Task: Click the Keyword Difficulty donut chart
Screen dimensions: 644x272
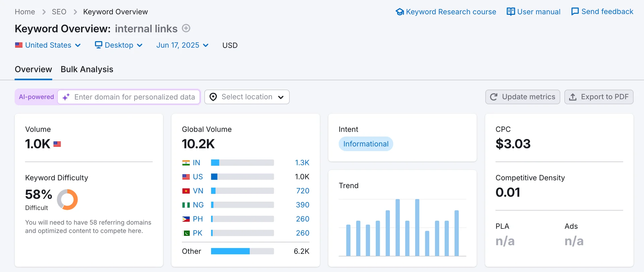Action: pos(67,200)
